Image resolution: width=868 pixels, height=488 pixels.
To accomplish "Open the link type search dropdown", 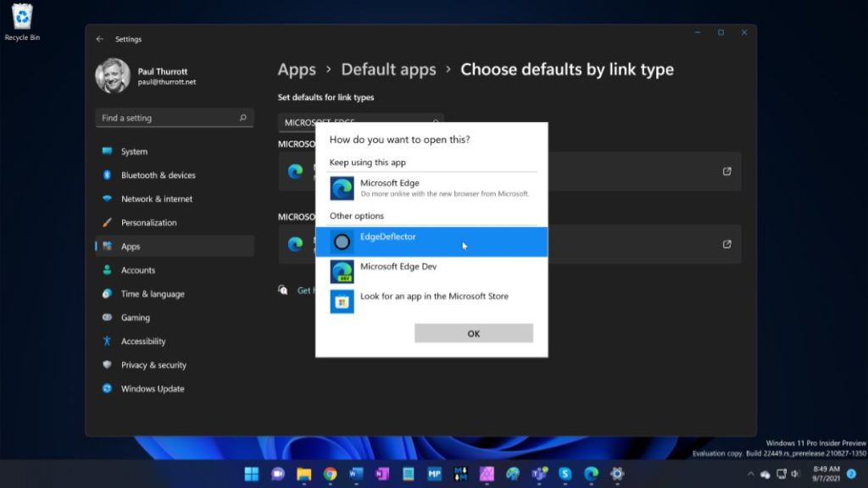I will tap(360, 123).
